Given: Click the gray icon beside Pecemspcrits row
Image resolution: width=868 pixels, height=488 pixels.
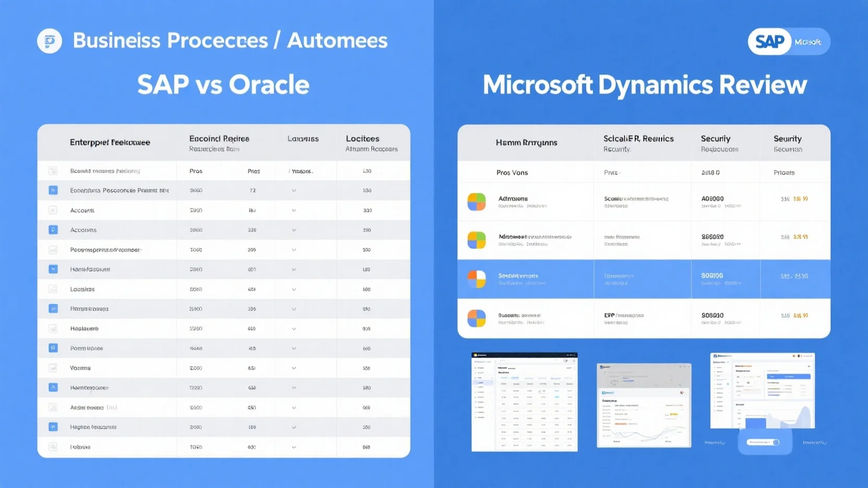Looking at the screenshot, I should coord(53,250).
